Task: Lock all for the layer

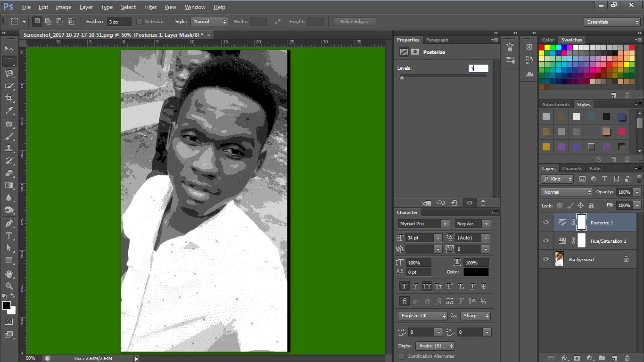Action: pos(591,206)
